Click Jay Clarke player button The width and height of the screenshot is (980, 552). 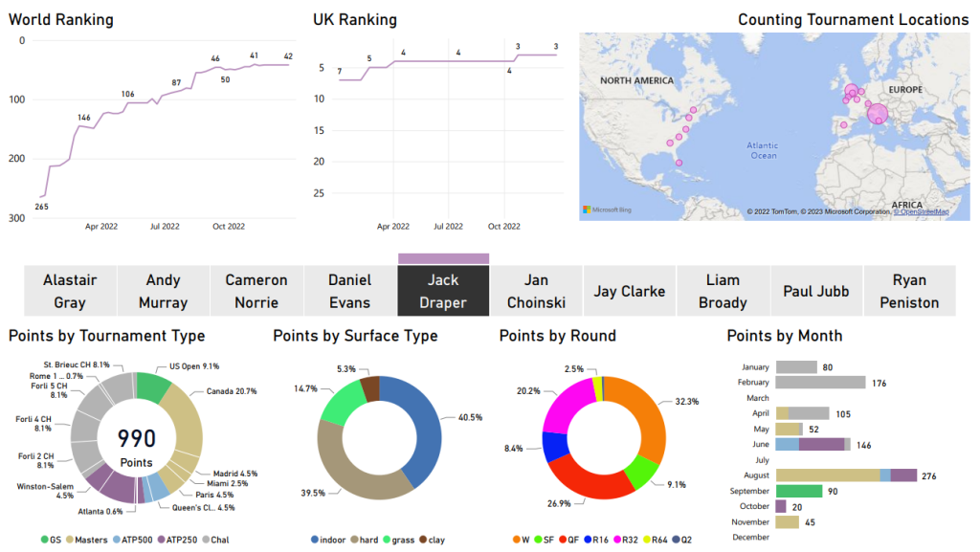pyautogui.click(x=630, y=291)
